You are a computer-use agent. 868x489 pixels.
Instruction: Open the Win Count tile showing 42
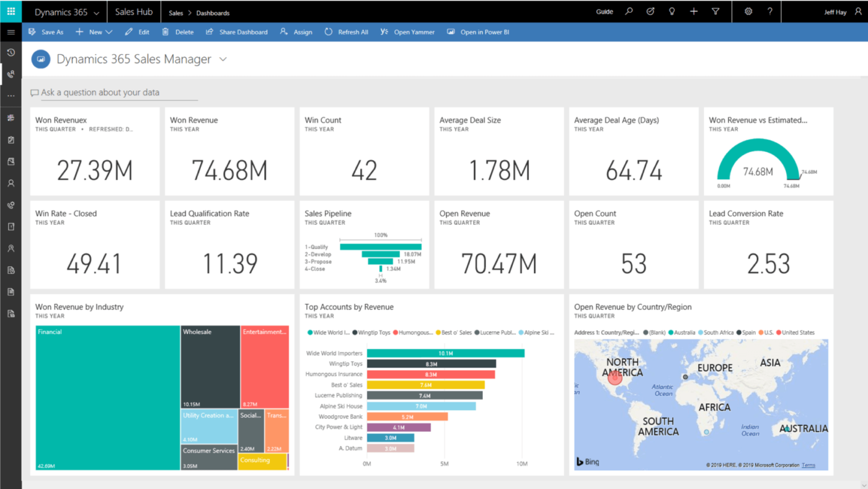(x=364, y=151)
